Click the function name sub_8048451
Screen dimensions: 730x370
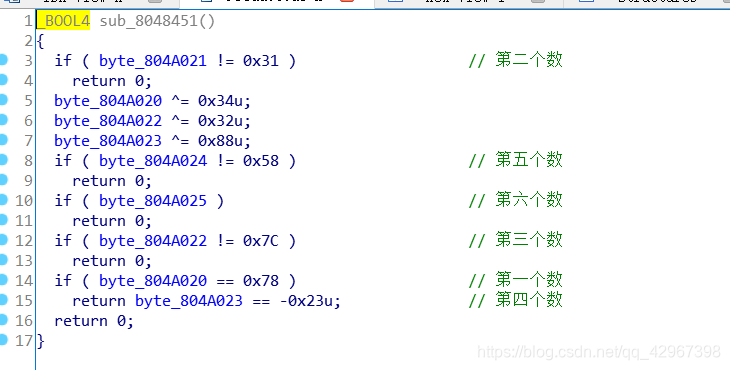click(148, 21)
